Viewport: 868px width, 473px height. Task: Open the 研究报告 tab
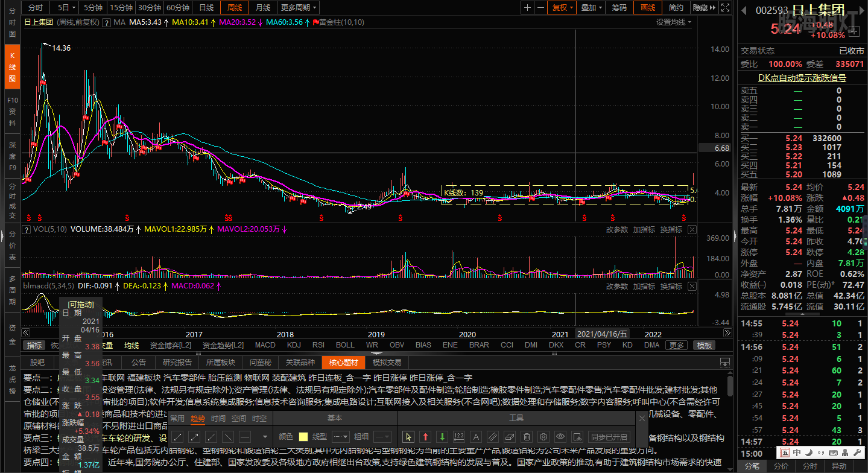pyautogui.click(x=177, y=363)
